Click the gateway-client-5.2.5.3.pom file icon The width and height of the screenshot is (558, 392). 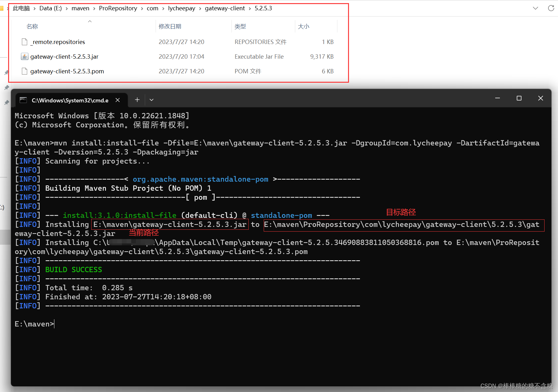tap(24, 71)
